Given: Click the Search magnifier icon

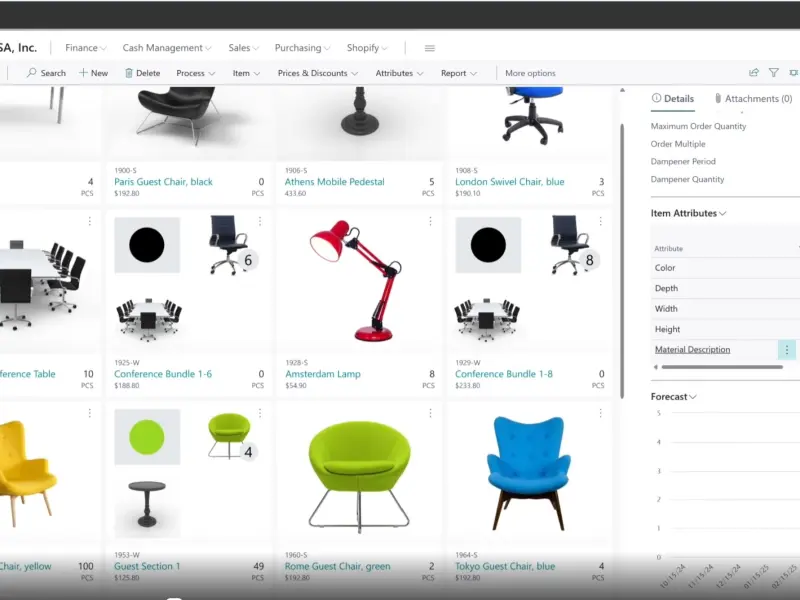Looking at the screenshot, I should [32, 73].
